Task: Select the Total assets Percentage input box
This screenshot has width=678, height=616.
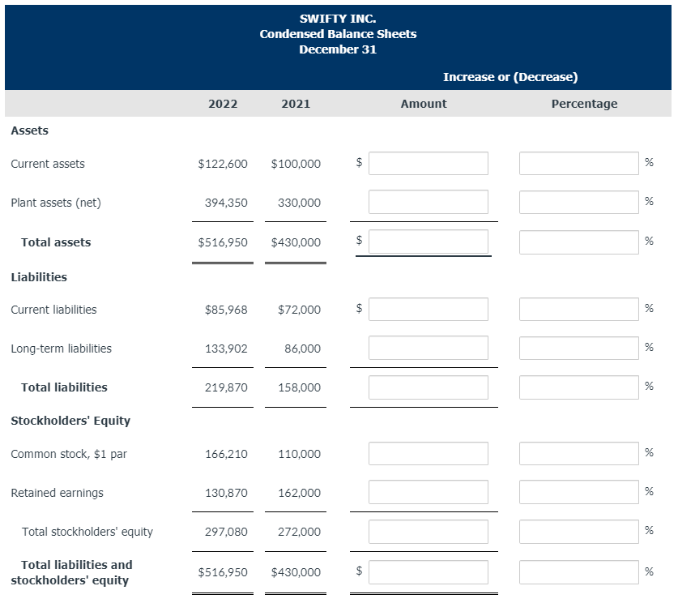Action: click(x=578, y=241)
